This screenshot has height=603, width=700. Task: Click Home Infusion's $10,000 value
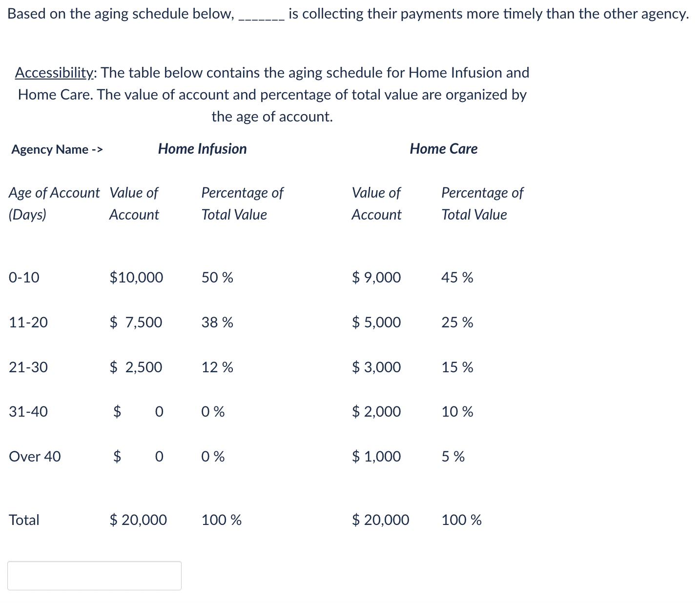coord(136,277)
